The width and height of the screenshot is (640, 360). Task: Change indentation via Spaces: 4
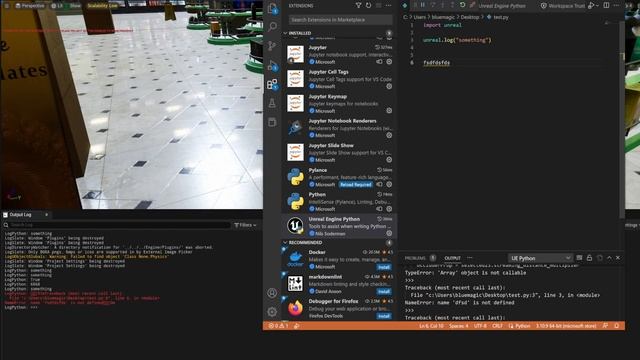coord(459,326)
